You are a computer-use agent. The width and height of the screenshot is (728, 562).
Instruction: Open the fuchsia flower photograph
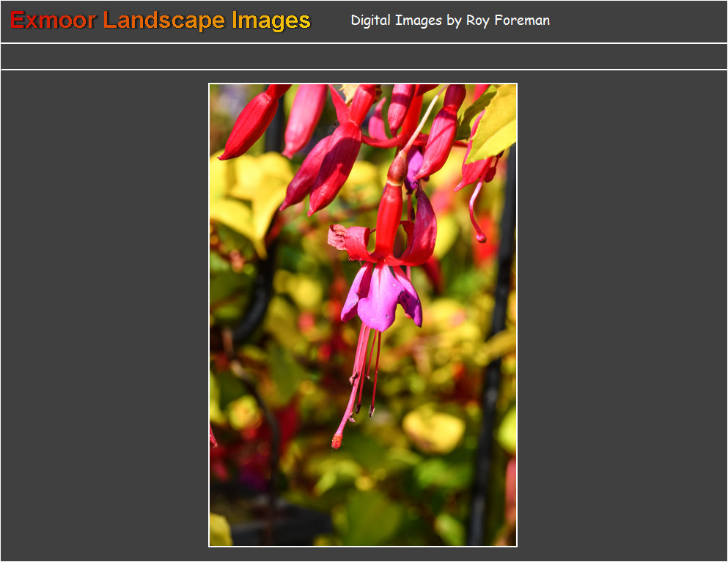(363, 315)
